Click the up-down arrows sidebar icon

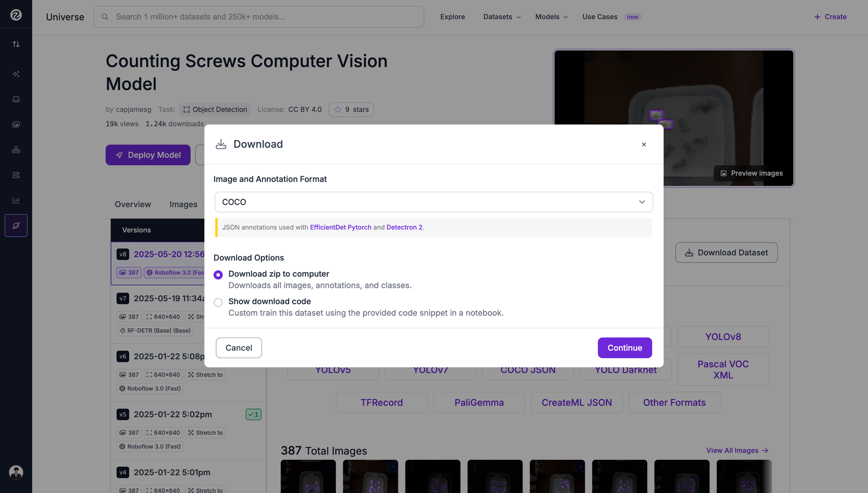click(16, 44)
